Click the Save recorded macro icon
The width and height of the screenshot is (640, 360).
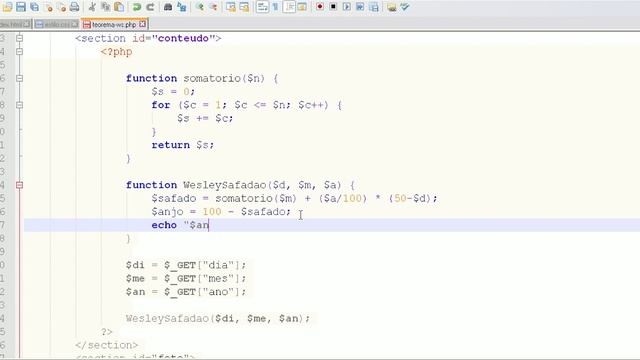[373, 7]
